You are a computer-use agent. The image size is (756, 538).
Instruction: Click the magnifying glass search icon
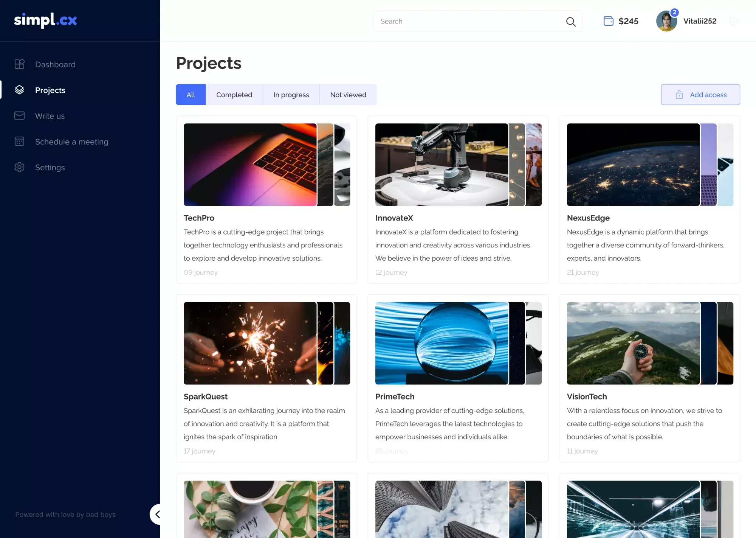571,22
